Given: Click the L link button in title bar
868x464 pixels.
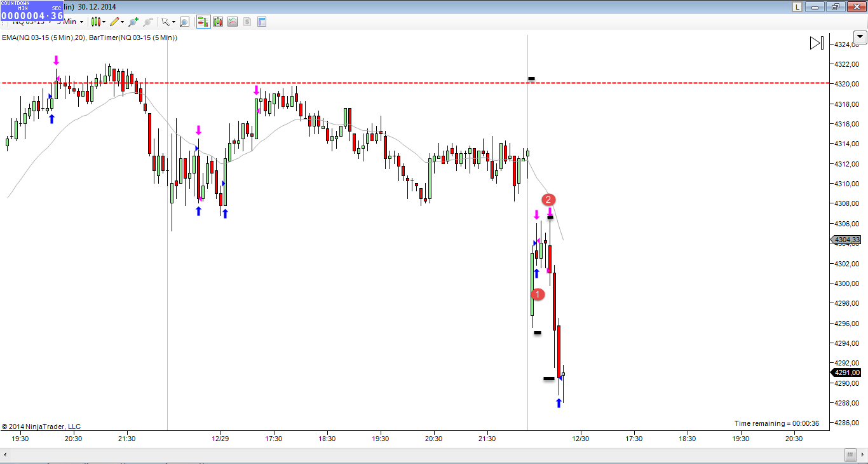Looking at the screenshot, I should pos(797,7).
